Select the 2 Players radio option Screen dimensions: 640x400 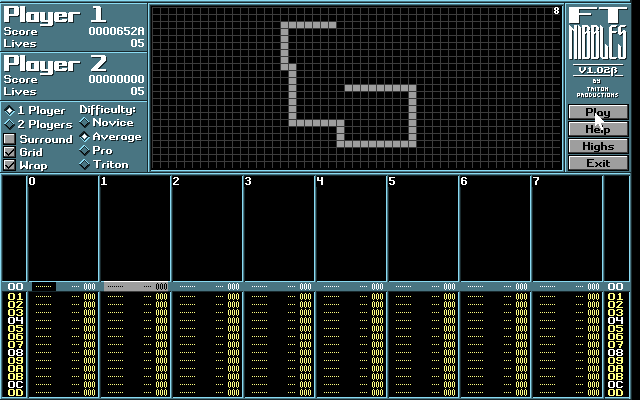[x=10, y=124]
